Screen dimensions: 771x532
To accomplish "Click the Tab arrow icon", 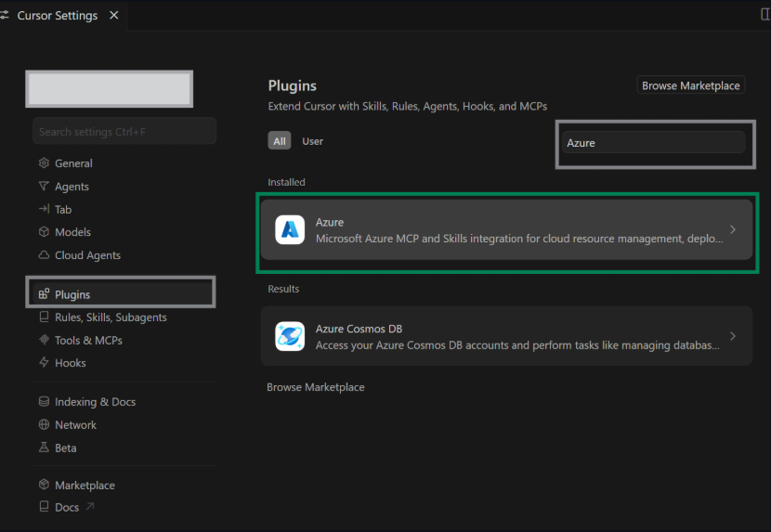I will pyautogui.click(x=44, y=209).
